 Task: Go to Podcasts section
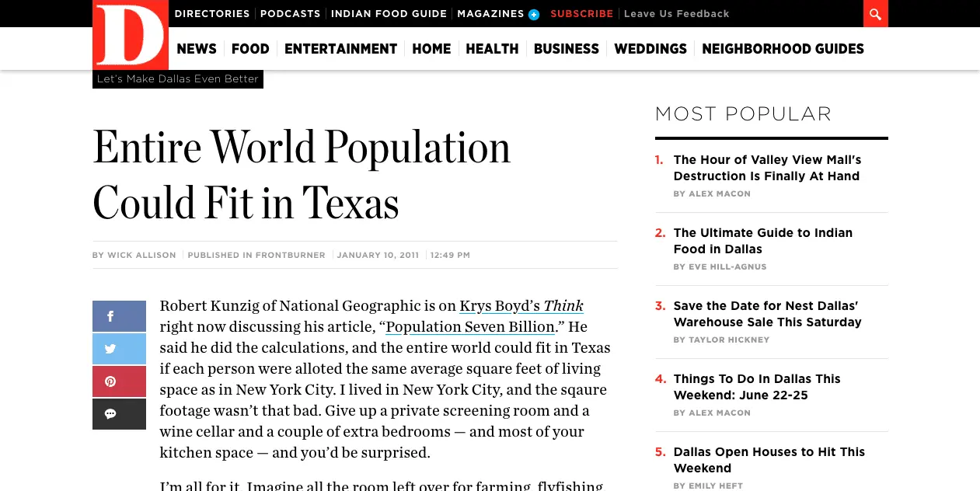[x=290, y=14]
